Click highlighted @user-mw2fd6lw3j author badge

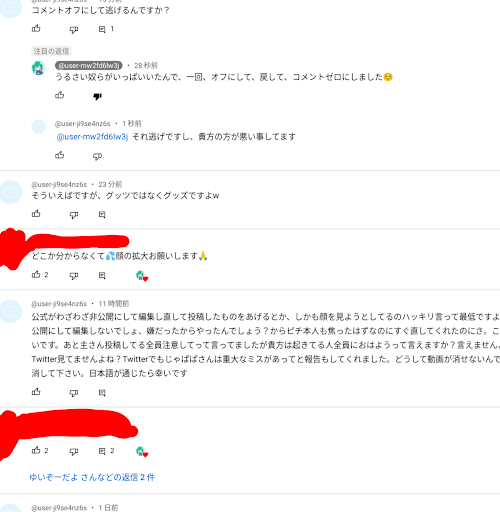pos(89,65)
